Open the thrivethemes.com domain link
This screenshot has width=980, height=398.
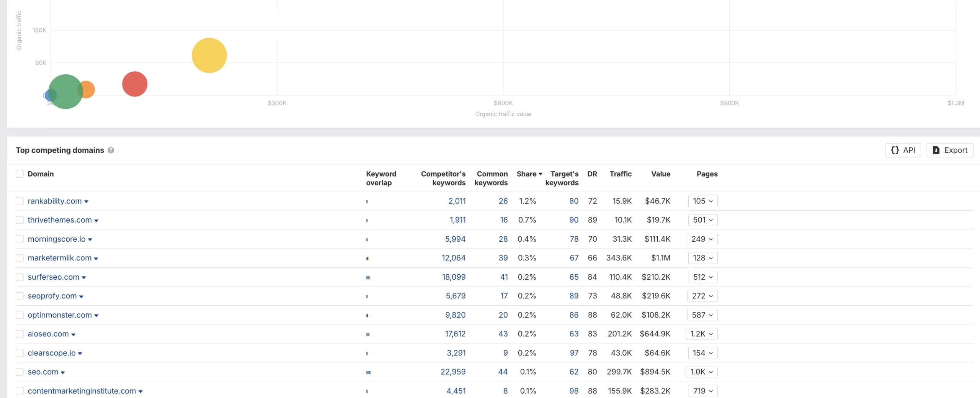[59, 220]
